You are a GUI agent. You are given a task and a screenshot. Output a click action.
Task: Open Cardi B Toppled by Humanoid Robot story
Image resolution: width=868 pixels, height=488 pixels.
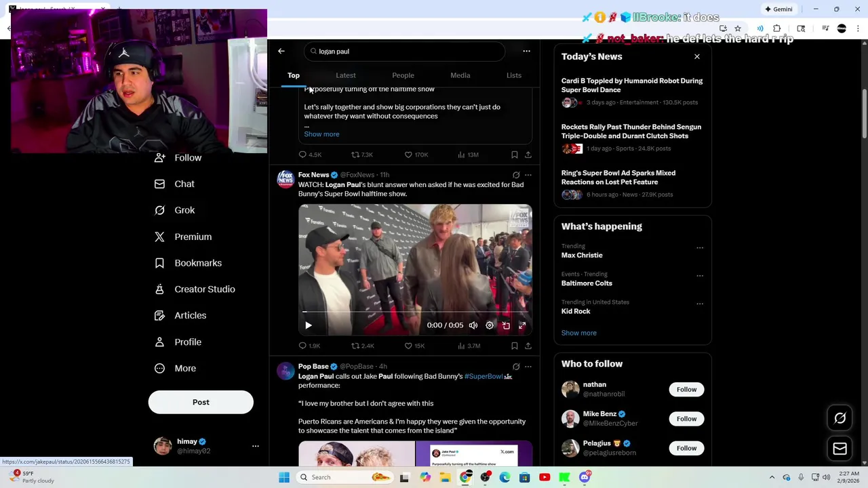[632, 85]
